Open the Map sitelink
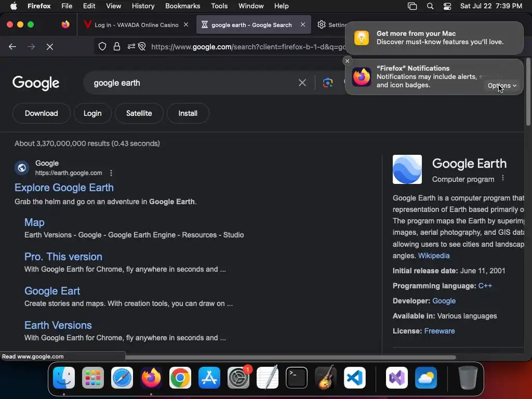The height and width of the screenshot is (399, 532). point(34,222)
